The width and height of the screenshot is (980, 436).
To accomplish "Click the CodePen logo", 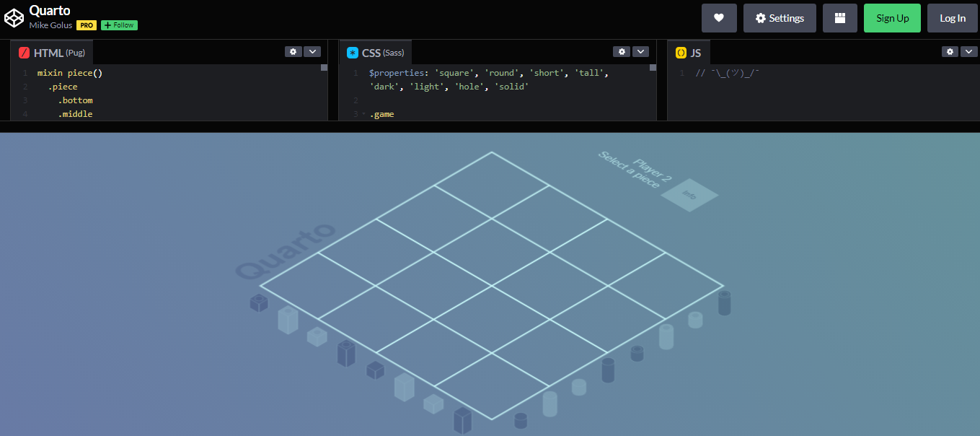I will tap(14, 17).
